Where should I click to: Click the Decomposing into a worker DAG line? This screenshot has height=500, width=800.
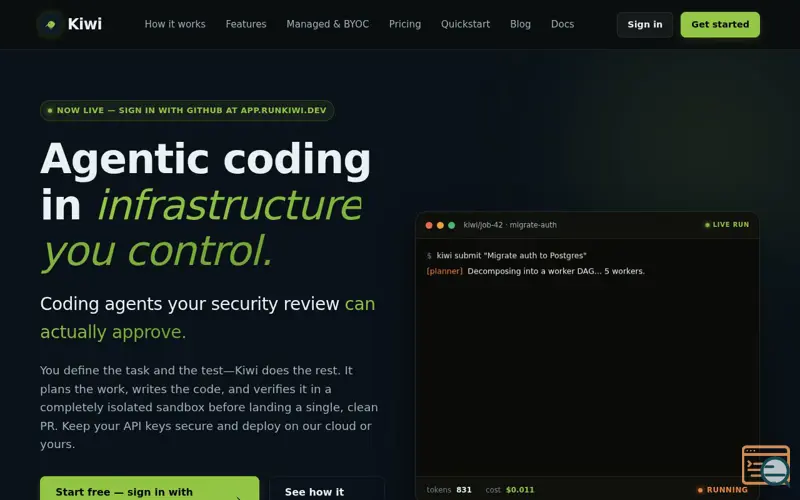point(556,271)
